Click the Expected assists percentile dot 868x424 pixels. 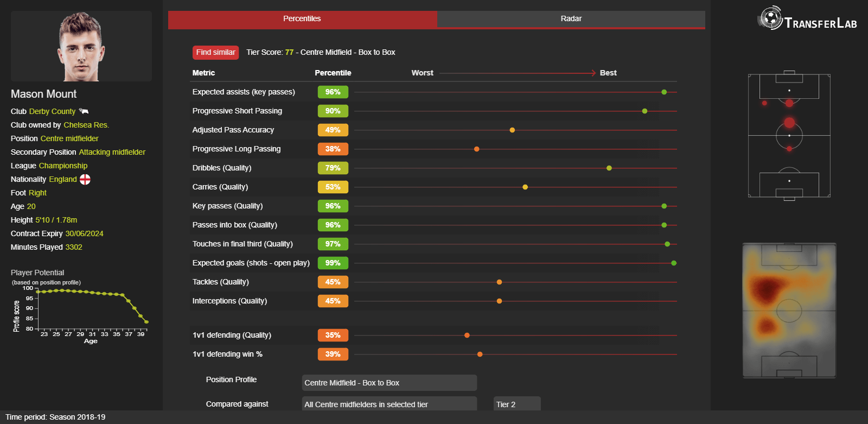click(x=664, y=92)
